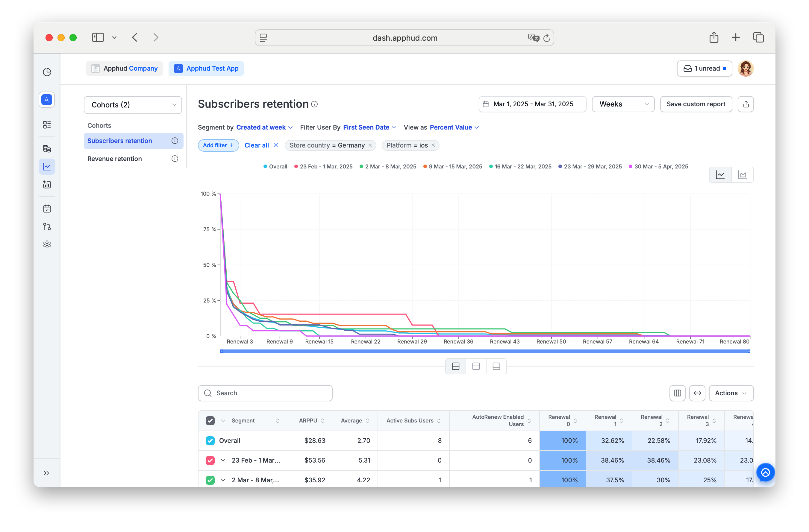The width and height of the screenshot is (809, 532).
Task: Open the user profile avatar
Action: (x=746, y=69)
